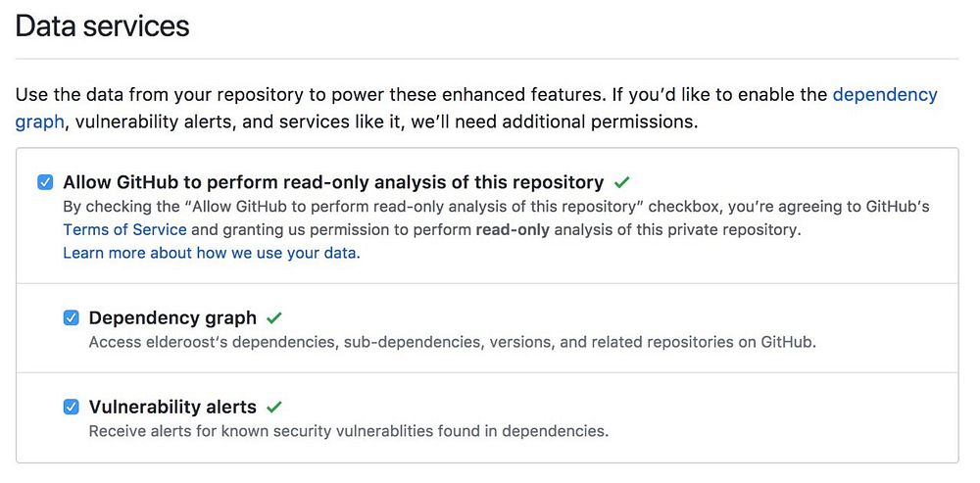Image resolution: width=980 pixels, height=483 pixels.
Task: Disable the Vulnerability alerts checkbox
Action: point(71,407)
